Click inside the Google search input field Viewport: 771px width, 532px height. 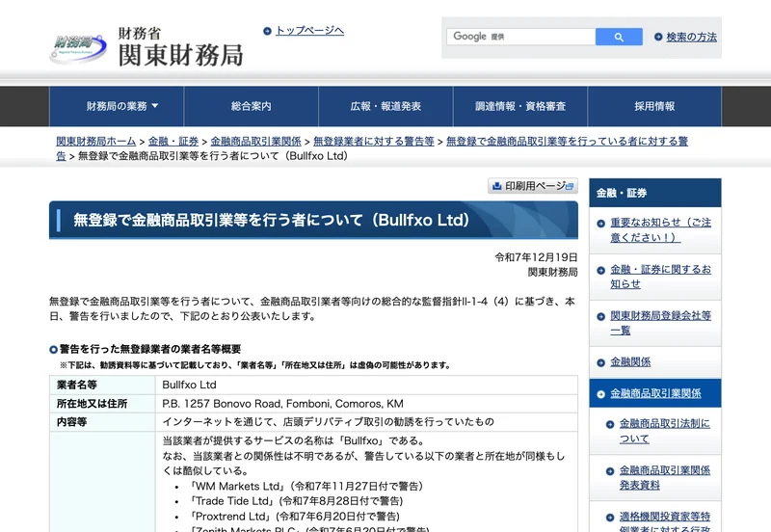520,37
